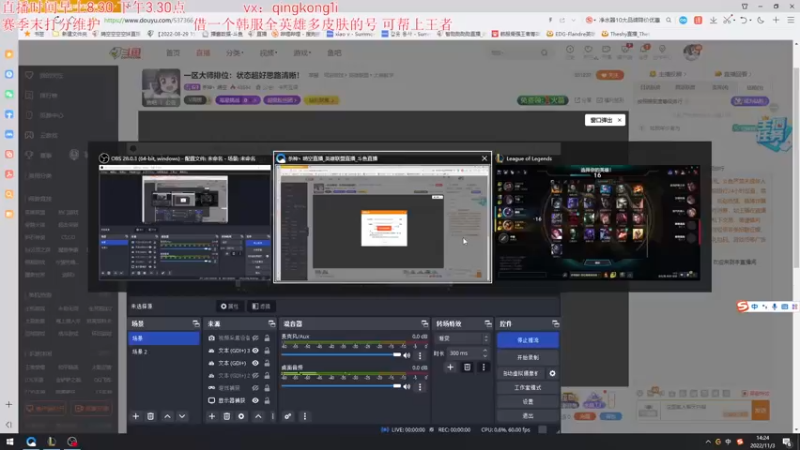
Task: Select the highlighted 场景 scene
Action: click(164, 338)
